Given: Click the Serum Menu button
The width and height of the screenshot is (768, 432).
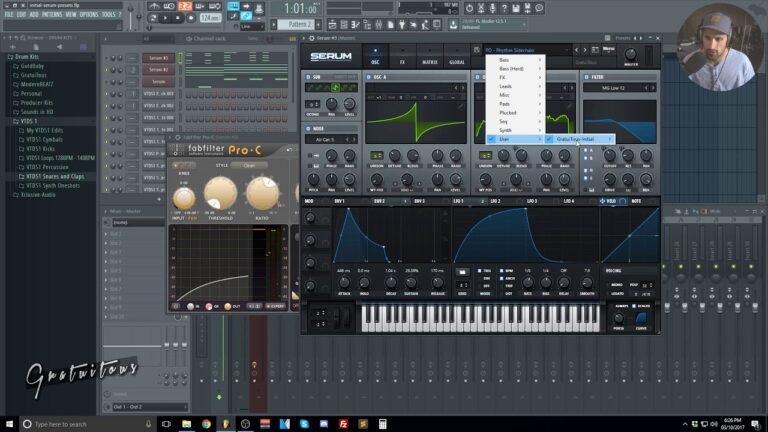Looking at the screenshot, I should pyautogui.click(x=609, y=49).
